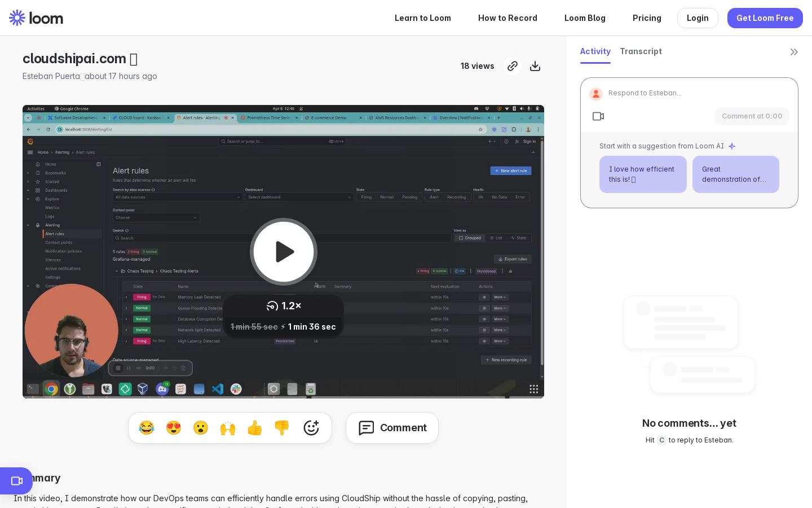Image resolution: width=812 pixels, height=508 pixels.
Task: Open Learn to Loom in the navigation
Action: tap(423, 18)
